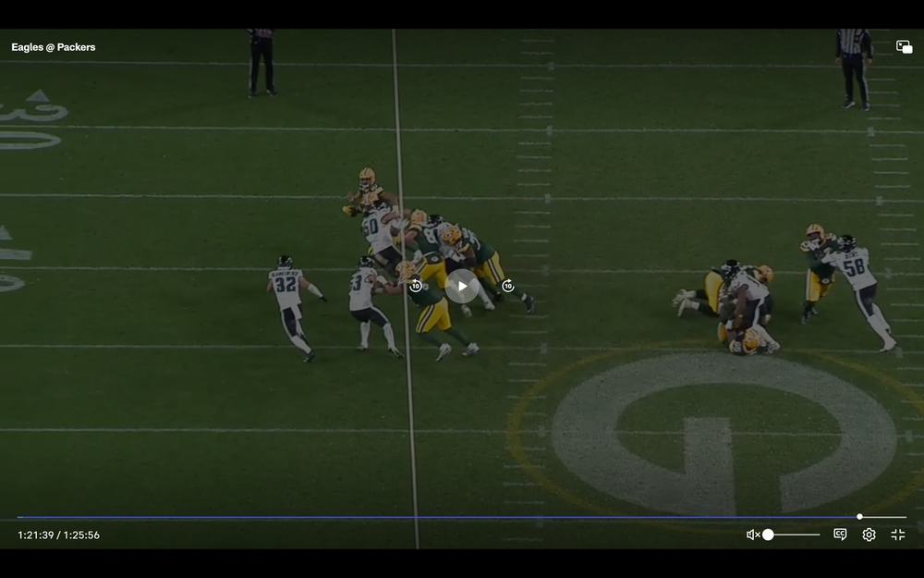Rewind the video 10 seconds
Viewport: 924px width, 578px height.
click(x=416, y=287)
